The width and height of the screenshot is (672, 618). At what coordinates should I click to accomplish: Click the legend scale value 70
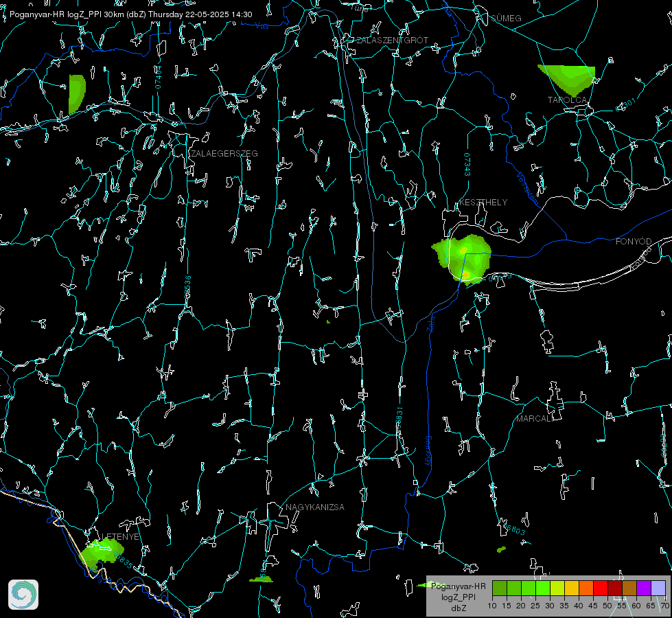tap(664, 606)
